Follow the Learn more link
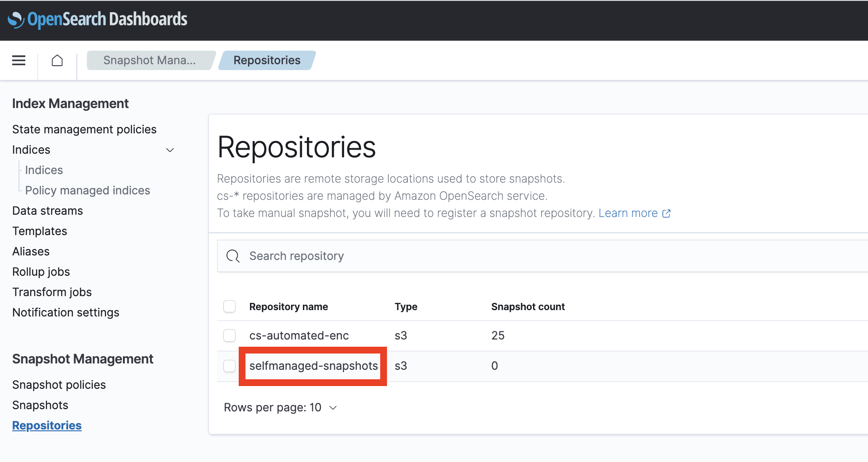 628,213
